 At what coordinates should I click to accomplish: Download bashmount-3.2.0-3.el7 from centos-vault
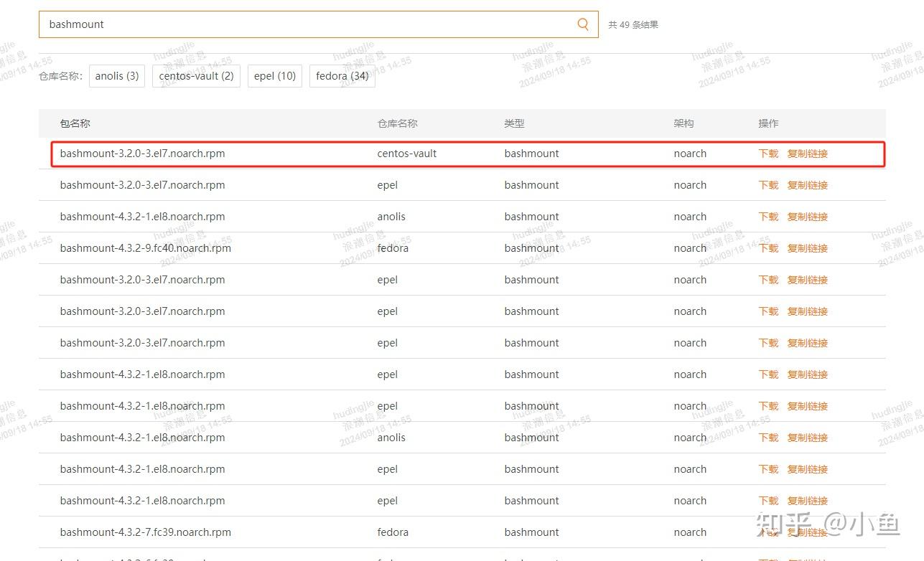point(767,153)
